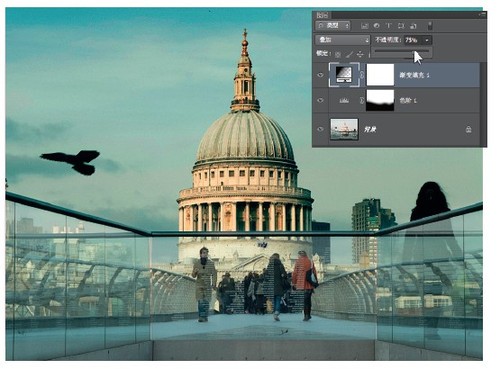Viewport: 500px width, 369px height.
Task: Hide the 背景 layer with eye icon
Action: tap(320, 129)
